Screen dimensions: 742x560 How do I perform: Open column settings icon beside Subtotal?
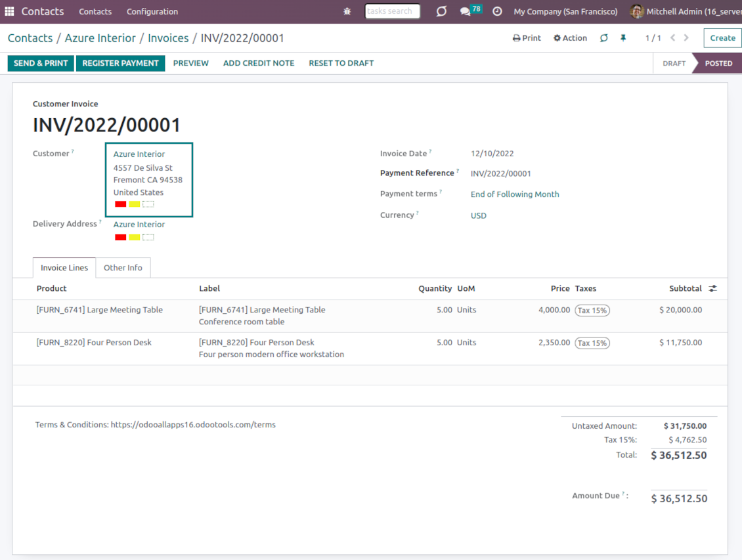pyautogui.click(x=712, y=288)
